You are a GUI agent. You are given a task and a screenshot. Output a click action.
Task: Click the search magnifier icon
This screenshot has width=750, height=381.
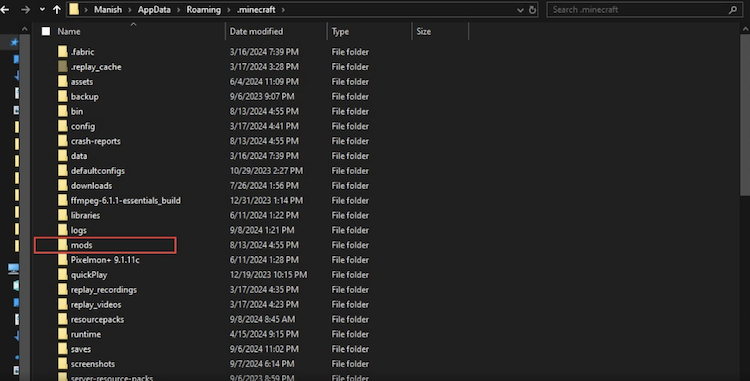732,10
